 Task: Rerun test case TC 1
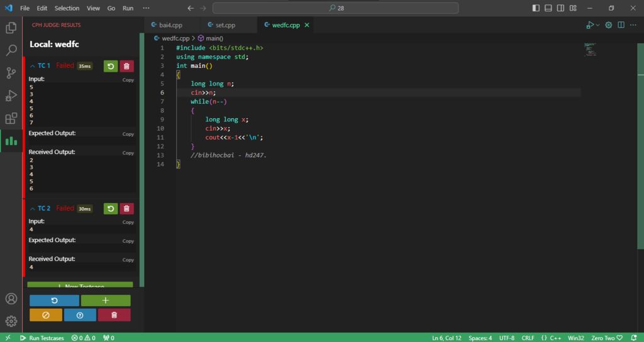(111, 66)
